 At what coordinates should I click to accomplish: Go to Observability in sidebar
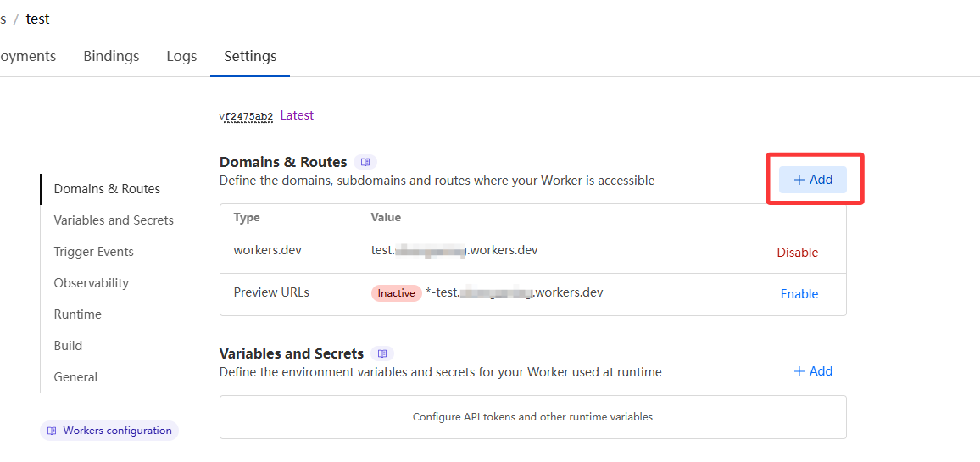[x=92, y=282]
